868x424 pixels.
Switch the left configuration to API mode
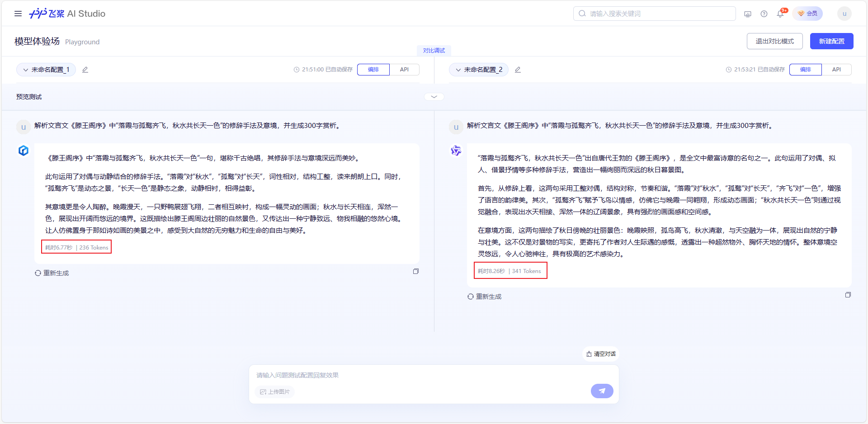[x=404, y=70]
